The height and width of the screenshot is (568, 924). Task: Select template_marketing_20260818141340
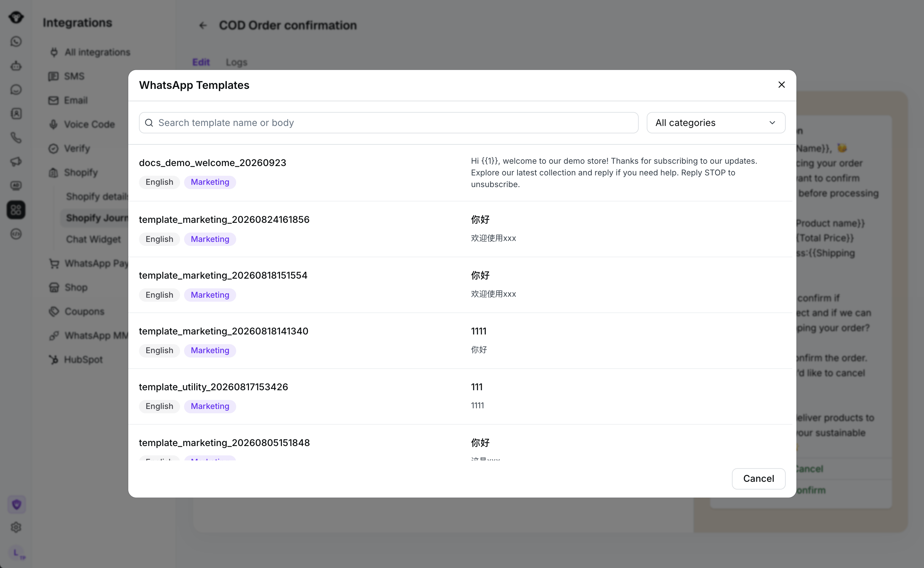pos(460,341)
